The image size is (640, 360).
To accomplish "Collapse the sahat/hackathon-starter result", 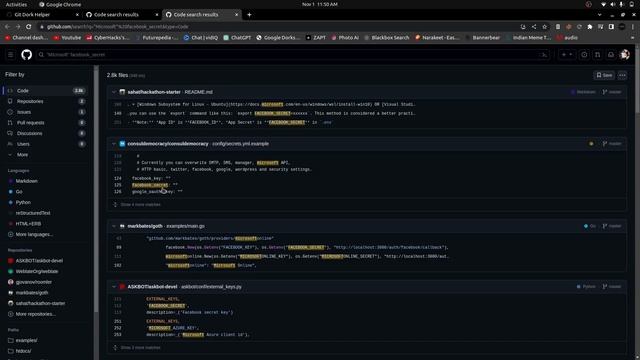I will click(114, 92).
